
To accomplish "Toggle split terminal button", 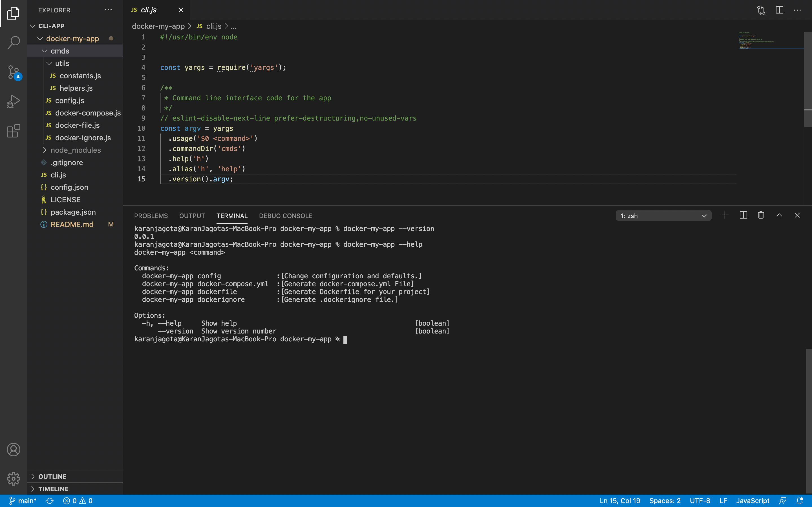I will 743,215.
